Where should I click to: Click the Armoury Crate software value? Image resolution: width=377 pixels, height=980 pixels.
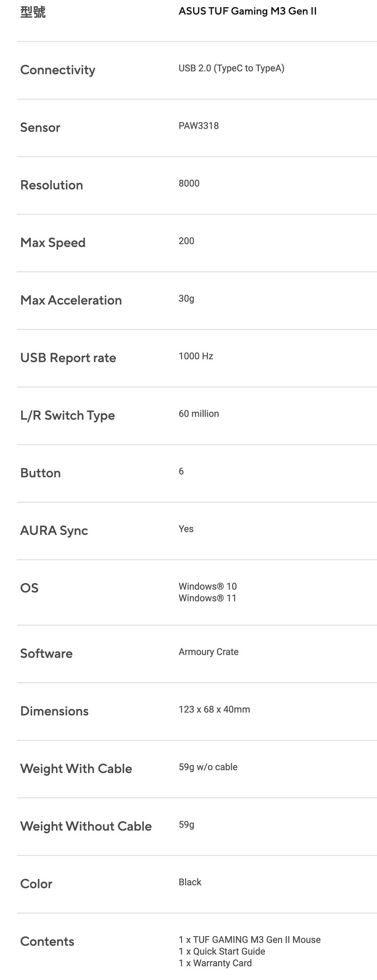click(208, 652)
